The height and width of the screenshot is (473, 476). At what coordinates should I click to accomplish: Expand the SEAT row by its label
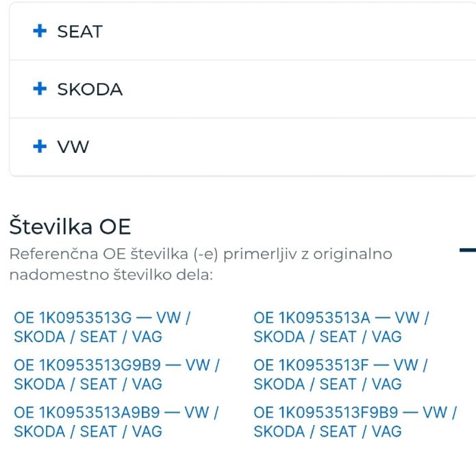point(80,32)
